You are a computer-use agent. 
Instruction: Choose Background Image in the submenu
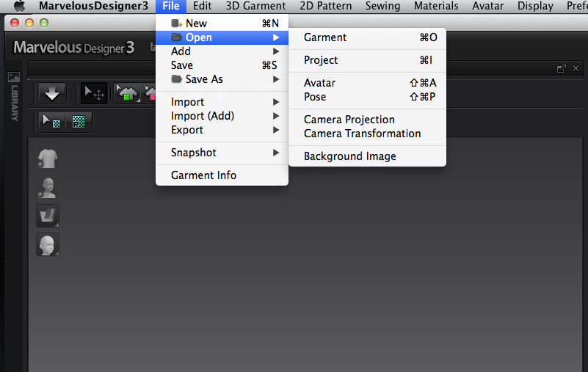(368, 156)
